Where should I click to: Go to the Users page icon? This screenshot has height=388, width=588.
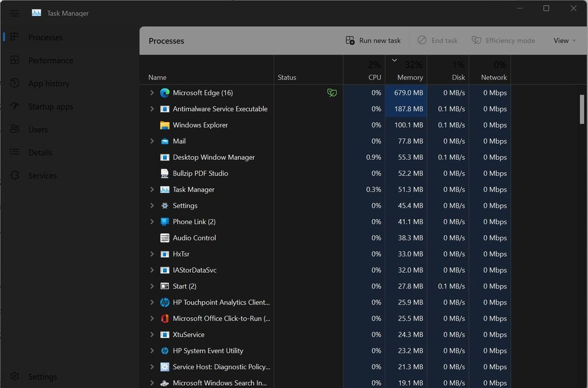[15, 129]
